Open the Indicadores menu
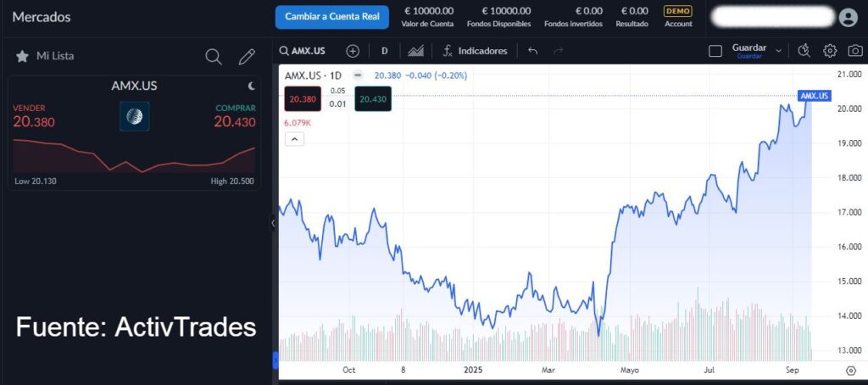The image size is (868, 385). (x=475, y=51)
